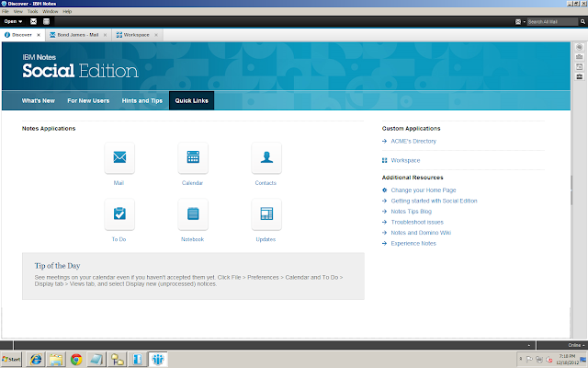Open the Help menu

67,12
